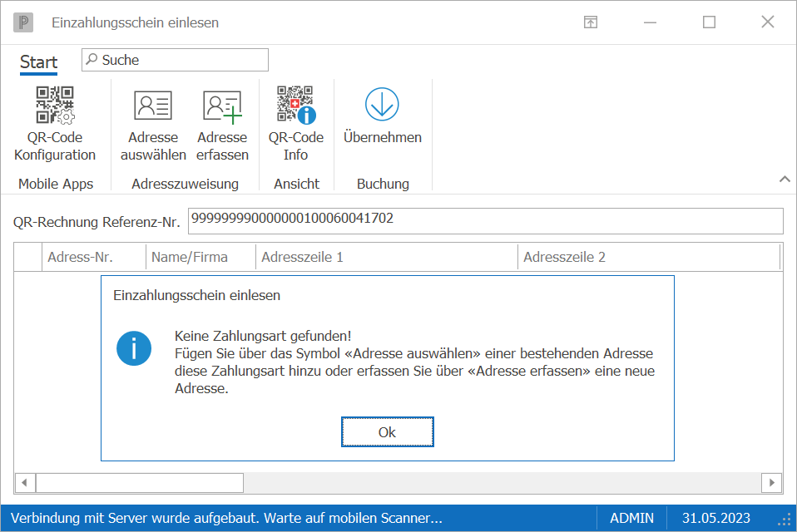The width and height of the screenshot is (797, 532).
Task: Click Übernehmen download-arrow button
Action: click(x=382, y=116)
